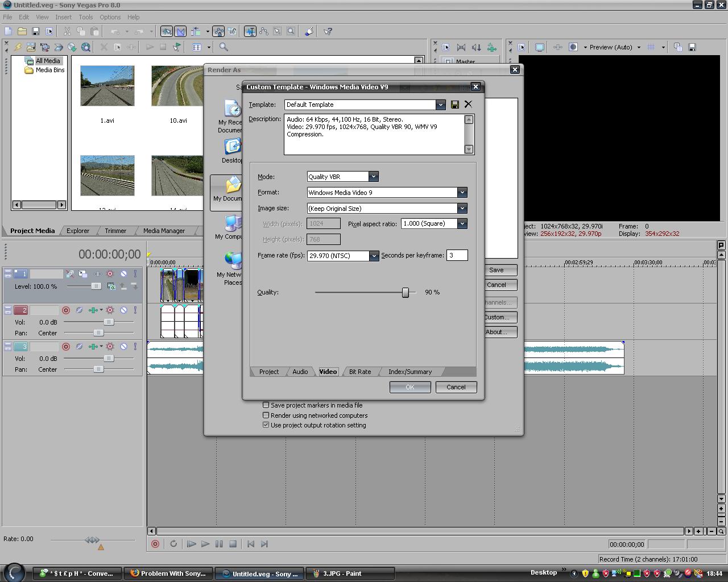This screenshot has height=582, width=728.
Task: Enable Save project markers in media file
Action: pyautogui.click(x=266, y=405)
